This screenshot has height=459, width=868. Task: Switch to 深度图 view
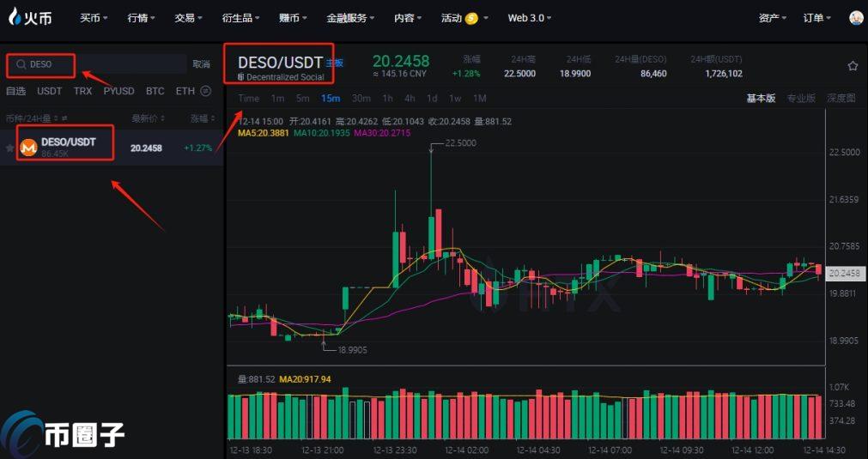click(x=841, y=99)
